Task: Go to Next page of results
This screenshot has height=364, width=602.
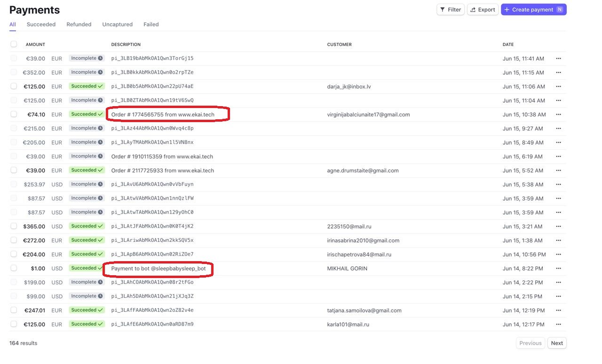Action: pyautogui.click(x=557, y=343)
